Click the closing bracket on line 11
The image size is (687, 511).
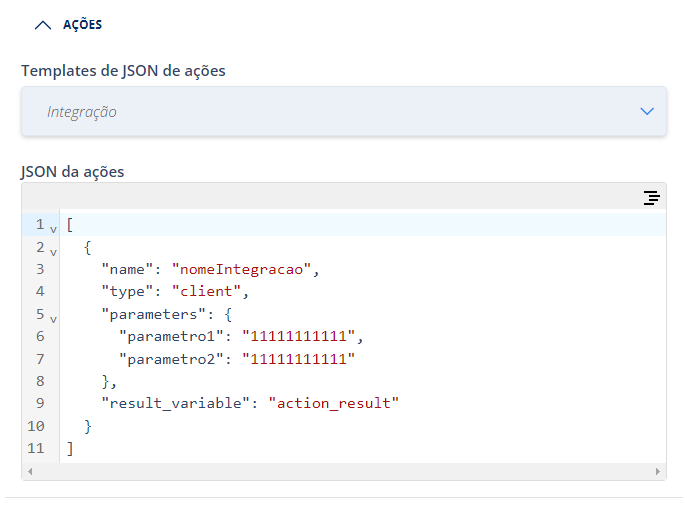point(70,448)
